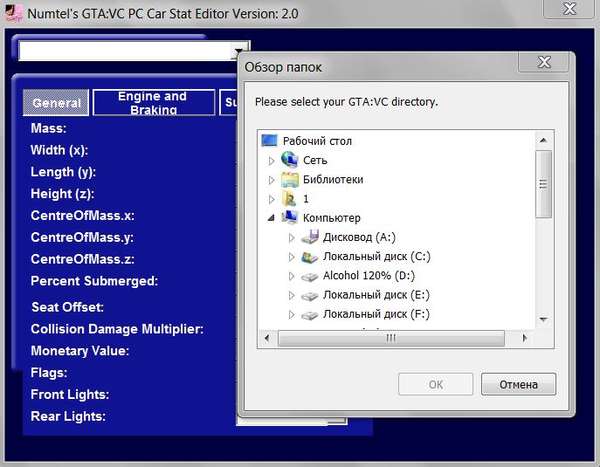Click the Компьютер computer icon
Viewport: 600px width, 467px height.
[x=290, y=217]
